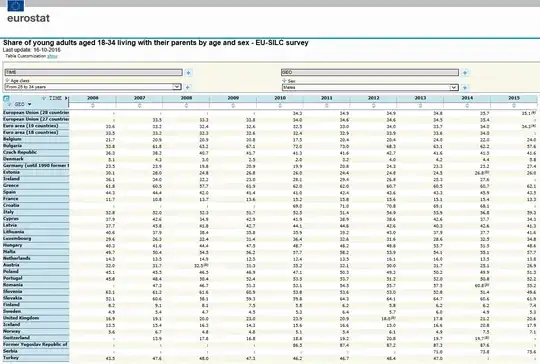Select the Poland row label
Image resolution: width=540 pixels, height=364 pixels.
pos(11,271)
